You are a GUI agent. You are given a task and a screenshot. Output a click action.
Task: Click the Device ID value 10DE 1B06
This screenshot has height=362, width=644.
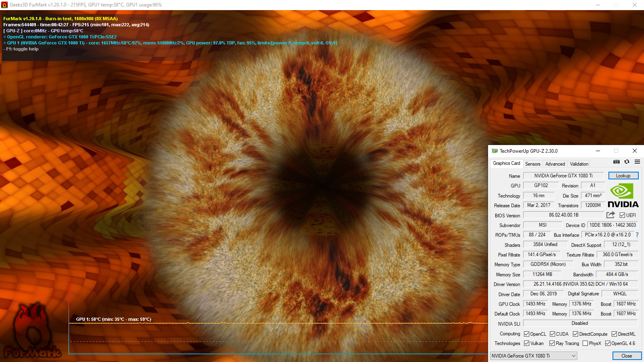pyautogui.click(x=612, y=225)
